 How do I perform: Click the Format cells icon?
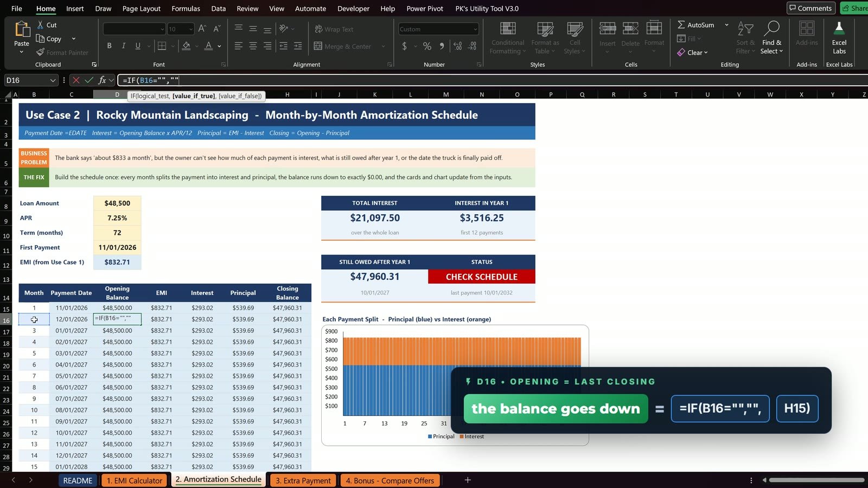click(654, 28)
